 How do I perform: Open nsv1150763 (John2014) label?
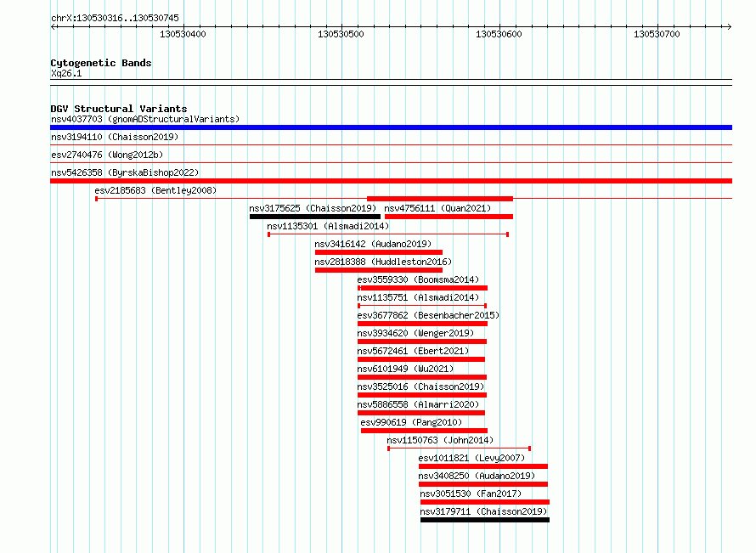[440, 440]
